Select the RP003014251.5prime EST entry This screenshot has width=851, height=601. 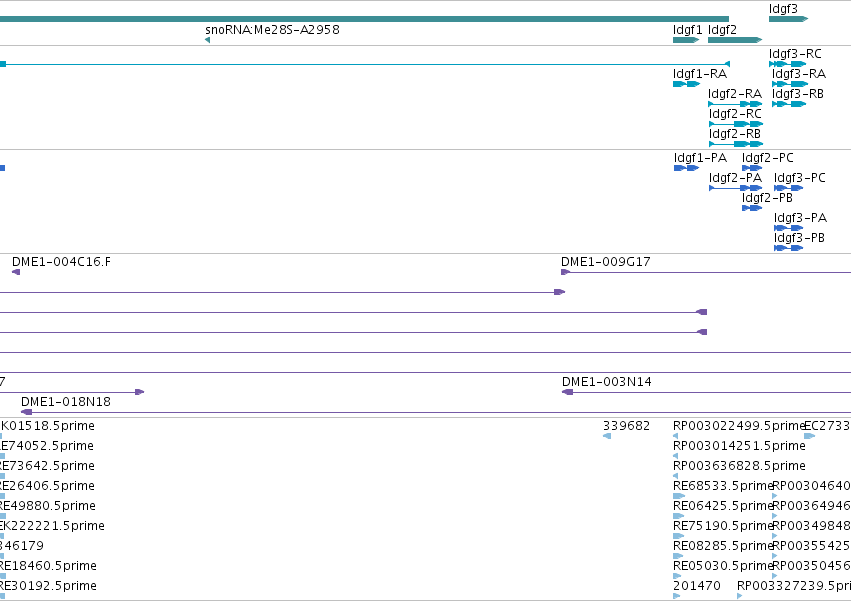[739, 446]
